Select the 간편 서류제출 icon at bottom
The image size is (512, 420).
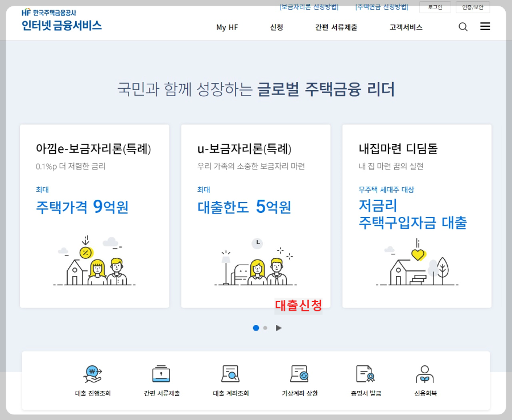162,378
